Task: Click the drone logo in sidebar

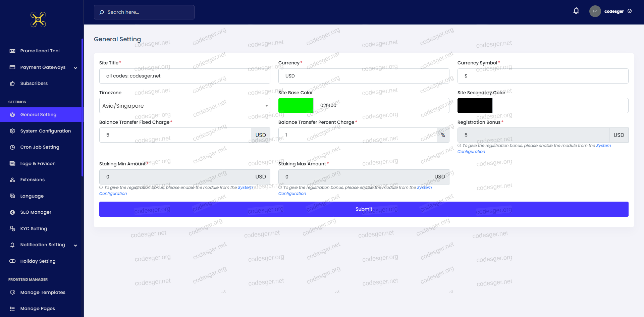Action: (x=38, y=19)
